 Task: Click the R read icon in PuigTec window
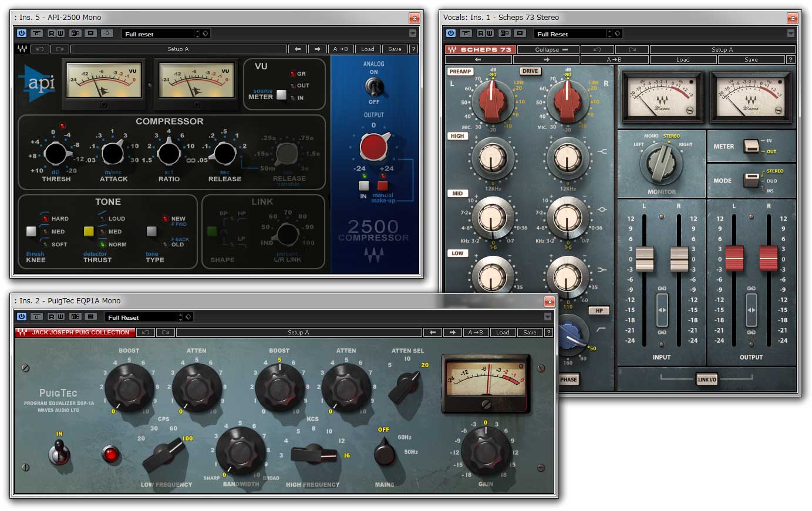click(x=52, y=317)
